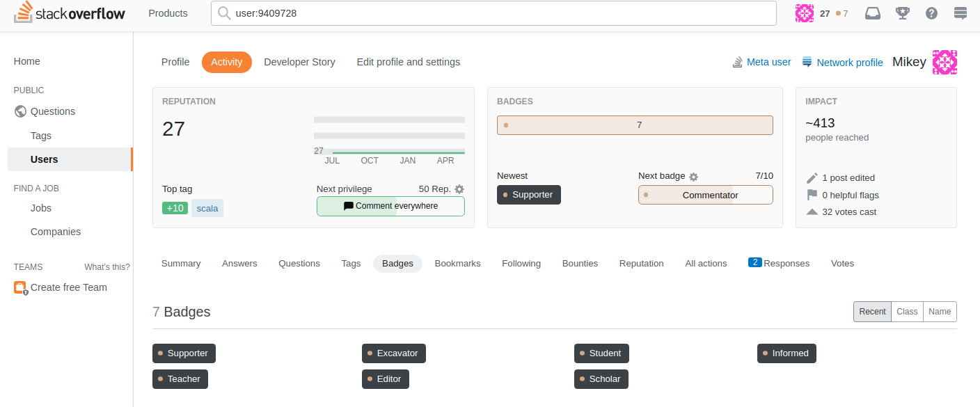
Task: Switch to the Recent badge sorting toggle
Action: coord(872,312)
